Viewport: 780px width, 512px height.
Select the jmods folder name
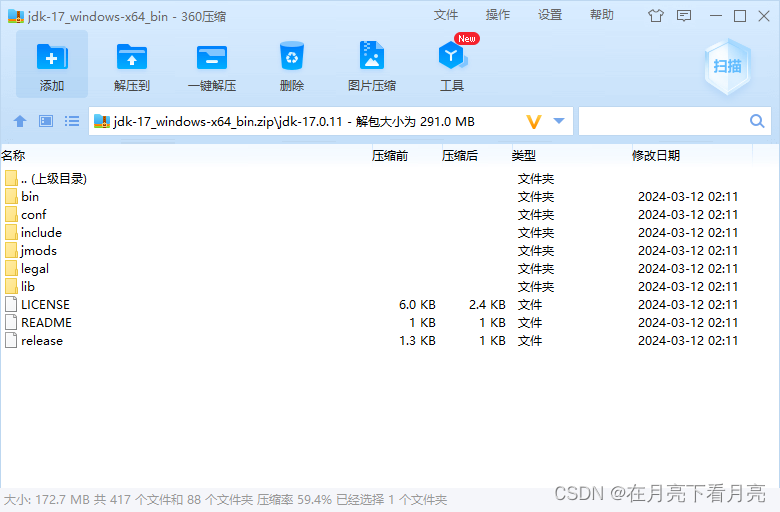(39, 250)
